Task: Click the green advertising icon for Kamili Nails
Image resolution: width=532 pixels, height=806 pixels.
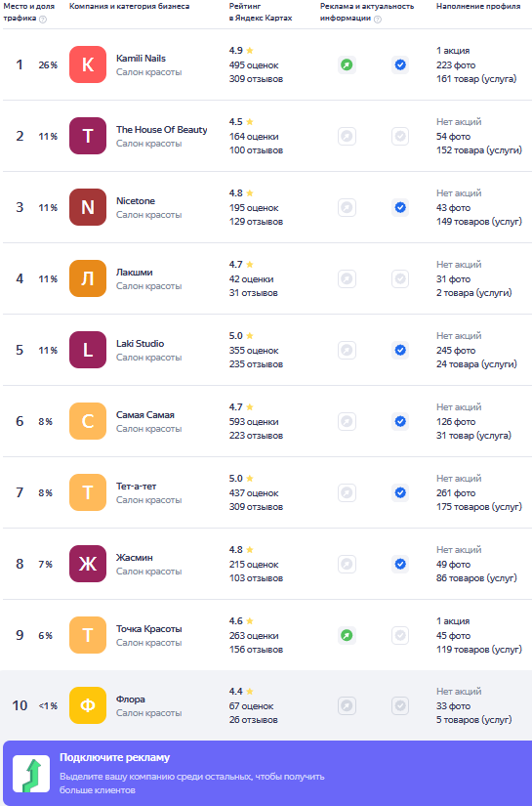Action: click(348, 64)
